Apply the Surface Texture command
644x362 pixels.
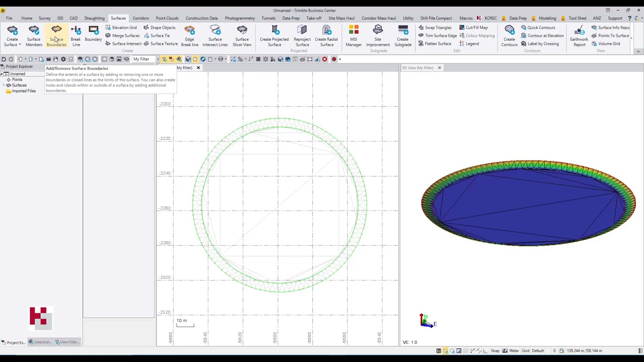coord(160,44)
